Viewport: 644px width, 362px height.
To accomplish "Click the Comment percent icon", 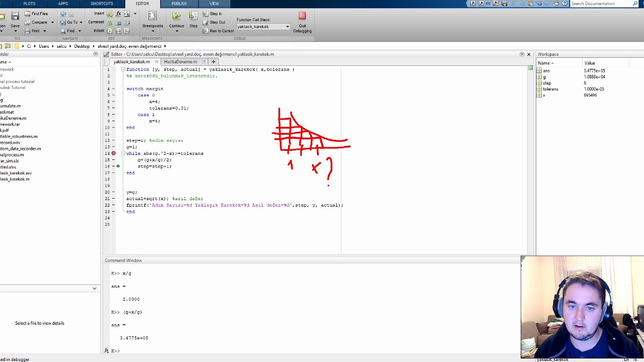I will coord(110,22).
